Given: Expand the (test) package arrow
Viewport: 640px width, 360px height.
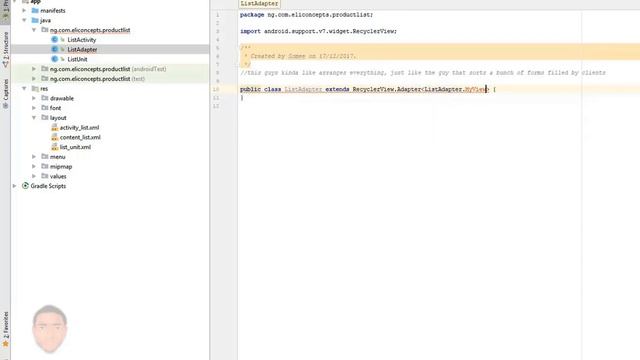Looking at the screenshot, I should pos(34,79).
